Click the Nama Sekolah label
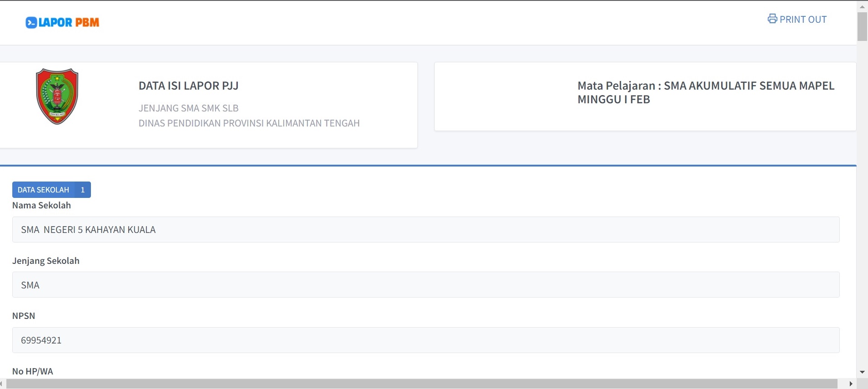Image resolution: width=868 pixels, height=389 pixels. [41, 205]
